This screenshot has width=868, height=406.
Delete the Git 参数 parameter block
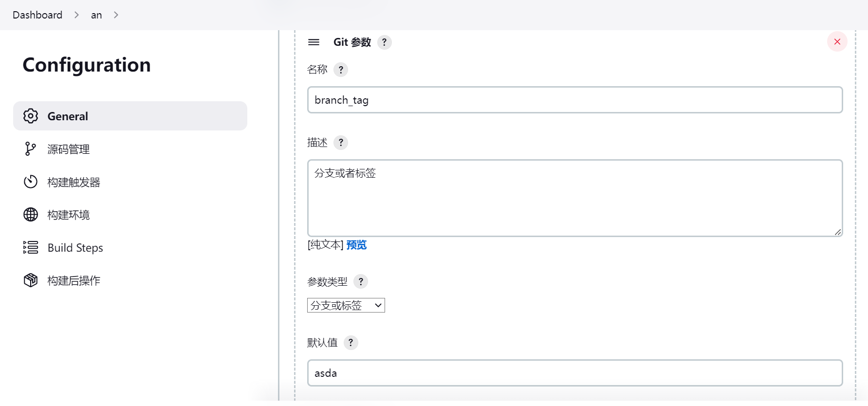click(x=837, y=42)
